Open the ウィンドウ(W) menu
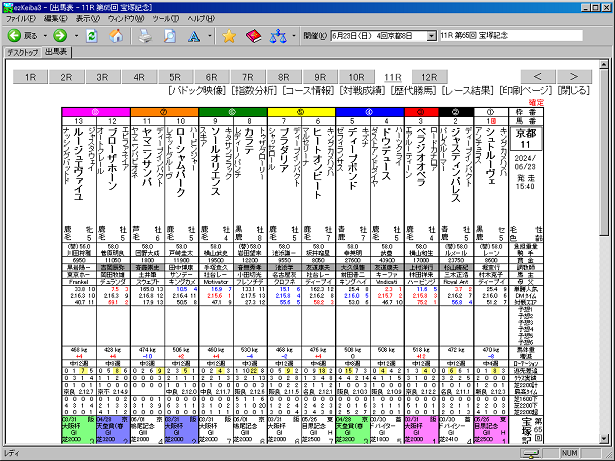 coord(126,18)
